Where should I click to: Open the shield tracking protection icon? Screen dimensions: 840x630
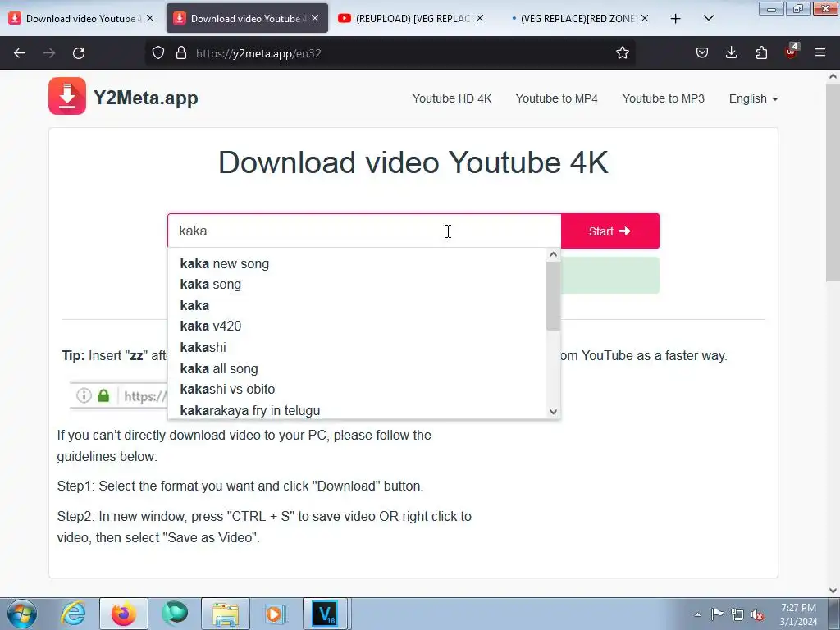point(158,53)
